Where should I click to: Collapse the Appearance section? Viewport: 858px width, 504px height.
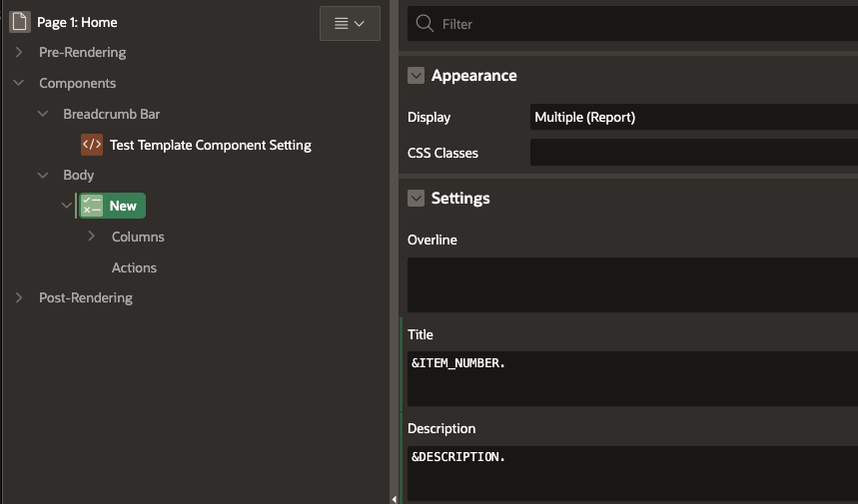pyautogui.click(x=417, y=76)
